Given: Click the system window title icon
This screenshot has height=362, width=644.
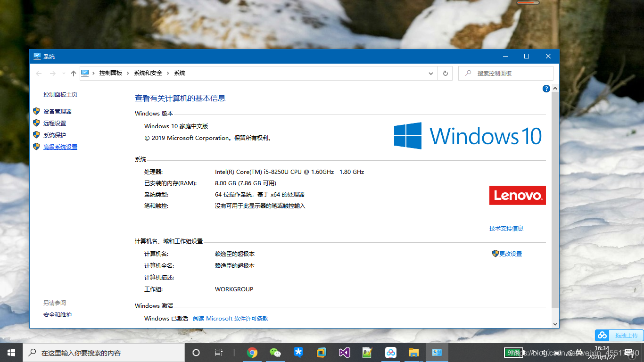Looking at the screenshot, I should [x=37, y=57].
